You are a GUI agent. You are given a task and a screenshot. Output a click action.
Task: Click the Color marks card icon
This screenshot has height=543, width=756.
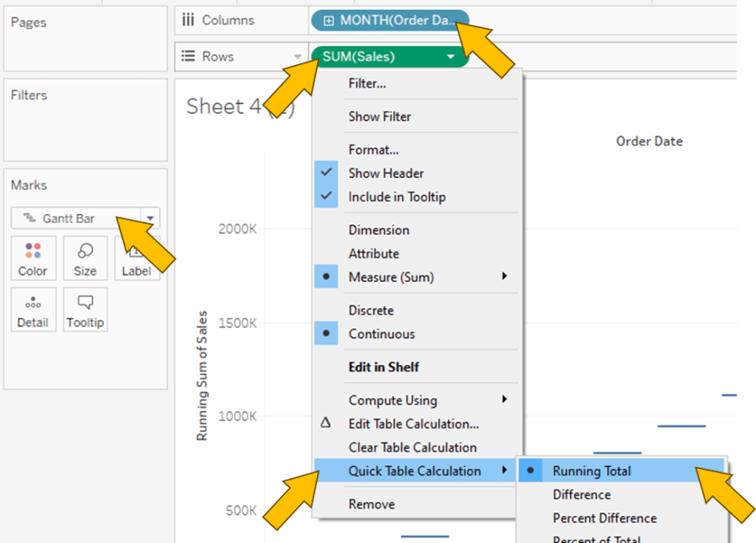point(33,251)
